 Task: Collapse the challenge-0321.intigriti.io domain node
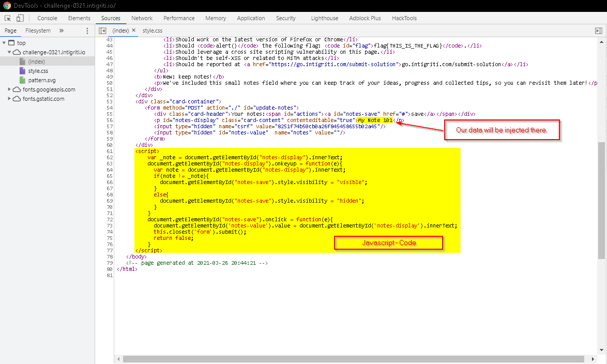(x=10, y=52)
